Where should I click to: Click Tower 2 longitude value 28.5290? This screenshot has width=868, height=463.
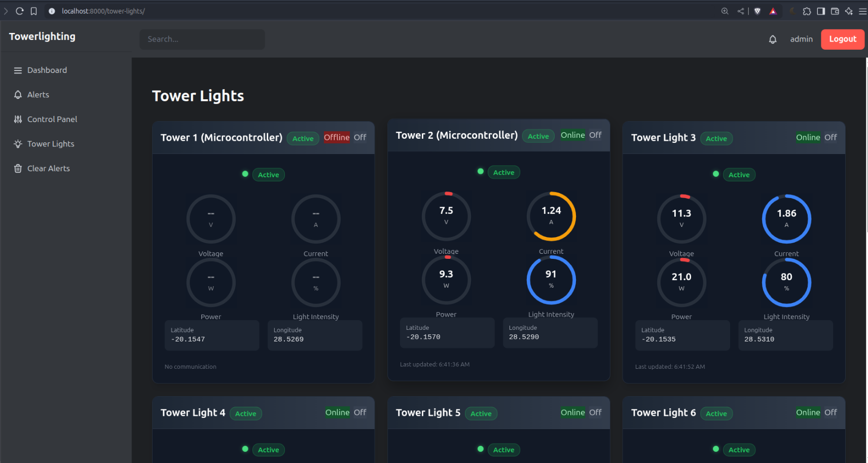[524, 337]
